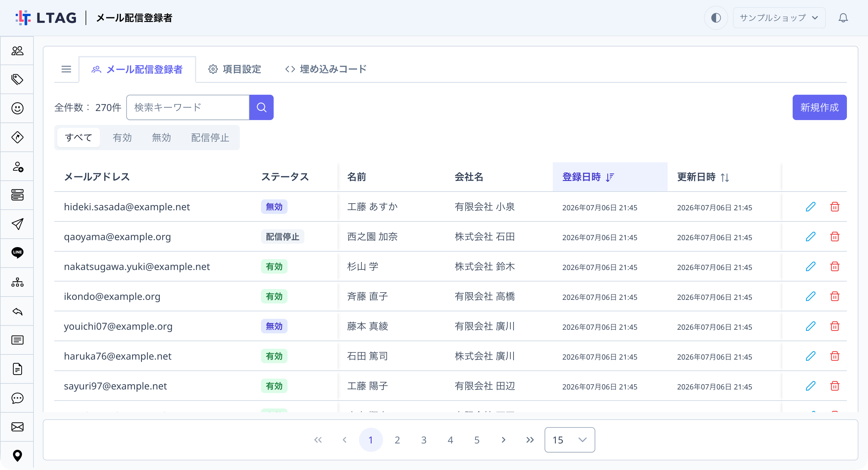Screen dimensions: 868x470
Task: Open the text lines sidebar icon
Action: click(17, 340)
